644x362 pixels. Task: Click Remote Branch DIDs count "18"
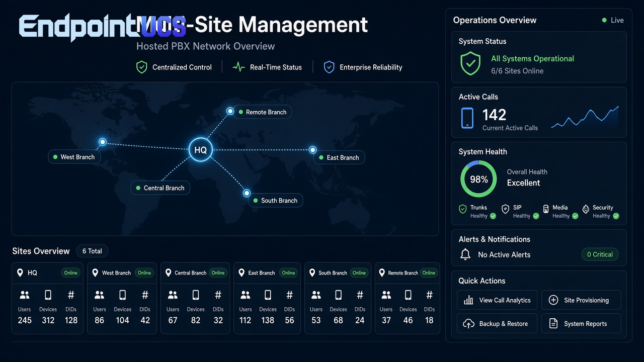point(429,320)
